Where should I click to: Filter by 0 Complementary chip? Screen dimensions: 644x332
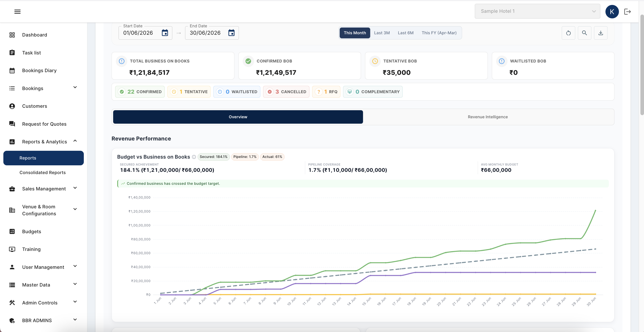click(x=373, y=92)
